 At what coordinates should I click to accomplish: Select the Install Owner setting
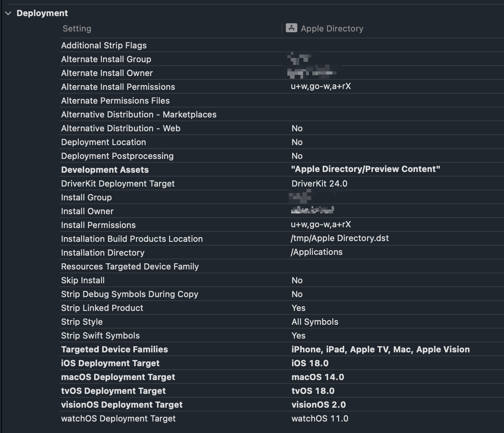coord(87,211)
